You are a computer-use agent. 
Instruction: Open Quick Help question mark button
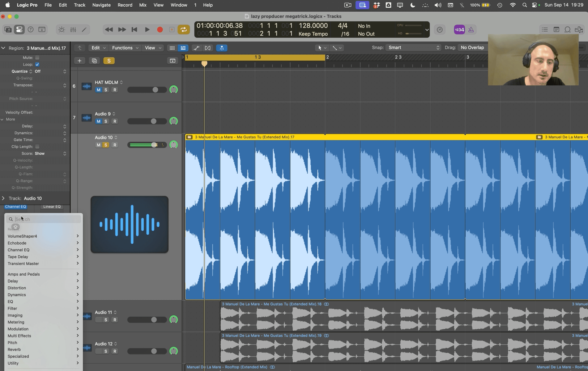coord(30,30)
